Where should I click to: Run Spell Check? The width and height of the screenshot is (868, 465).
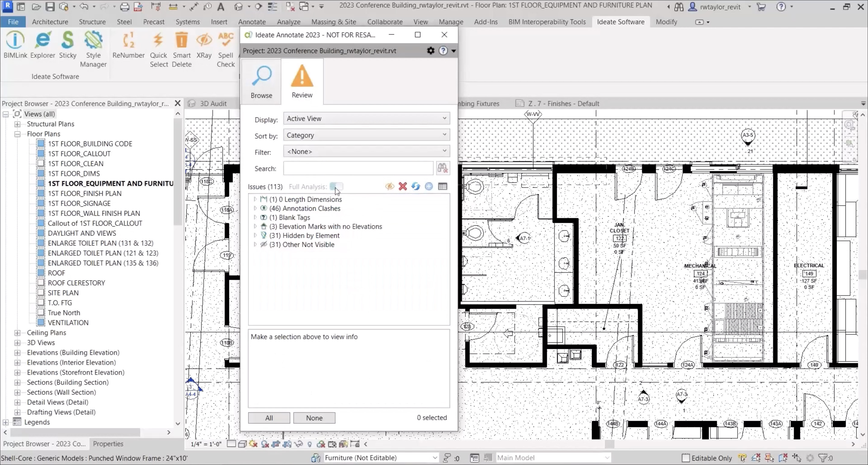click(x=225, y=49)
